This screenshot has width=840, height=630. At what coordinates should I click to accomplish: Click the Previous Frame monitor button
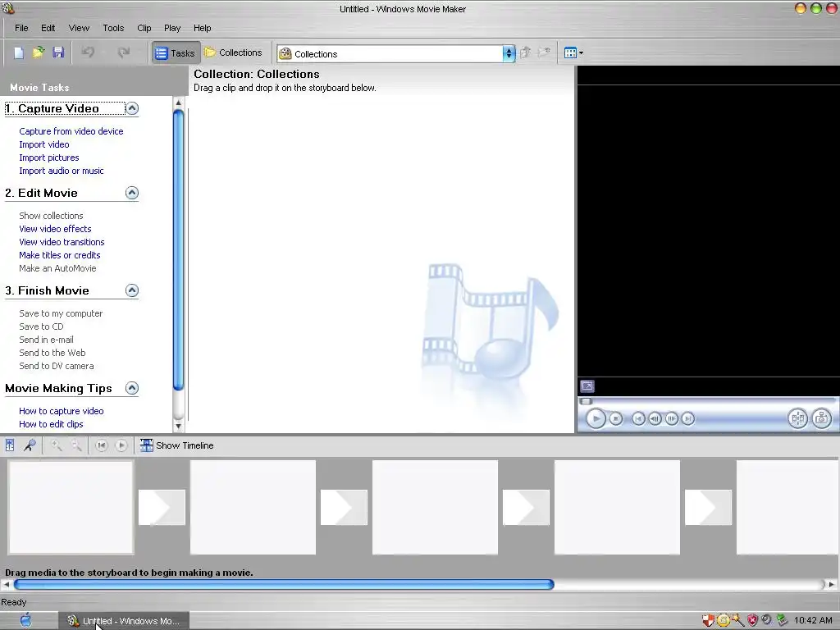pyautogui.click(x=655, y=418)
